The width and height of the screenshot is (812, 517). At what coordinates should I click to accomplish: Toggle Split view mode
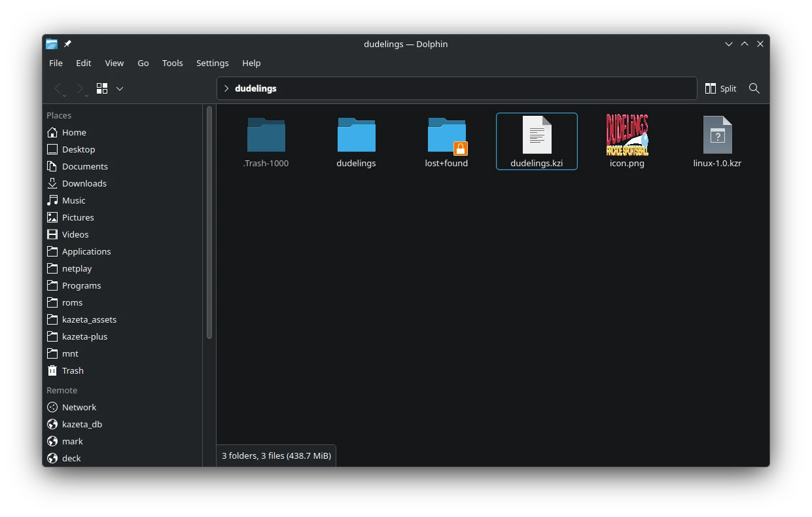720,88
